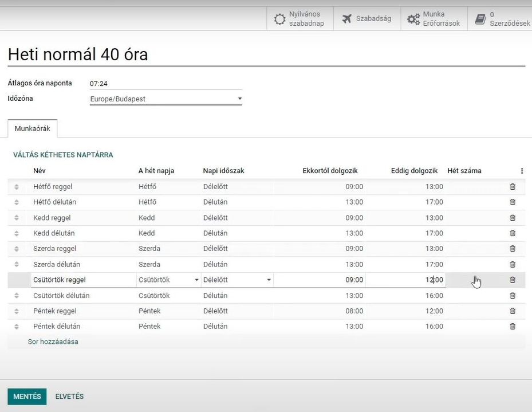Remove the Péntek délután row
532x412 pixels.
(512, 327)
